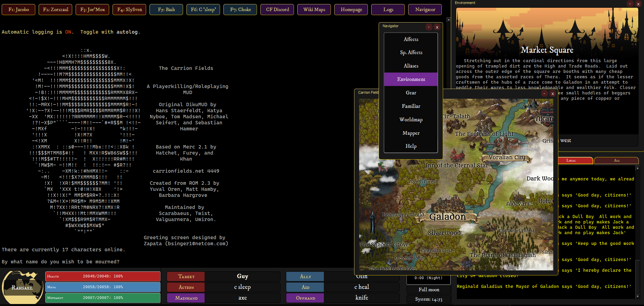Open the Logs button
This screenshot has width=644, height=306.
pos(388,9)
